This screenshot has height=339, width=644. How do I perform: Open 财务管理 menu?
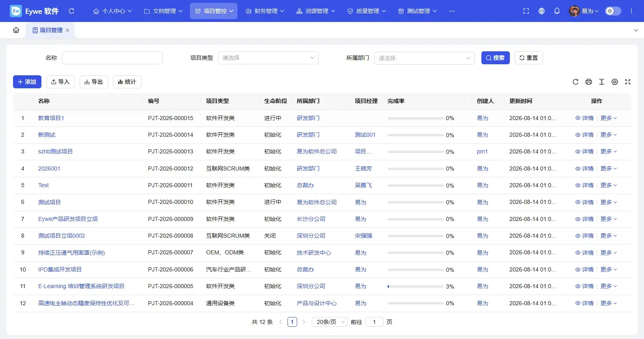(265, 11)
